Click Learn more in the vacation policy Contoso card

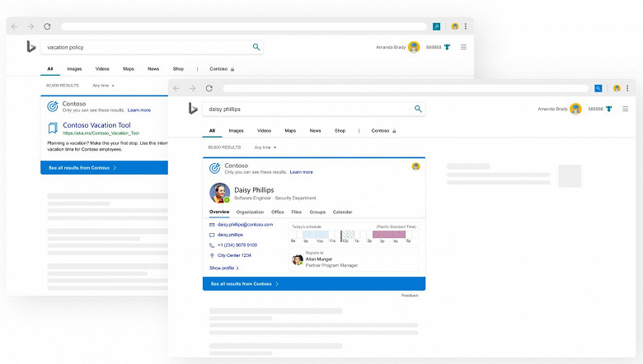[139, 110]
